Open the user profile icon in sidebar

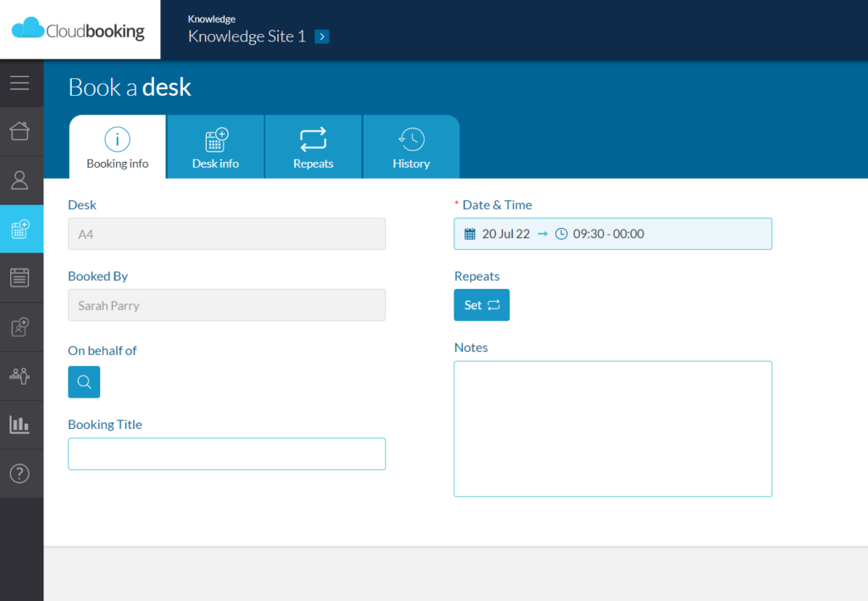pos(19,180)
